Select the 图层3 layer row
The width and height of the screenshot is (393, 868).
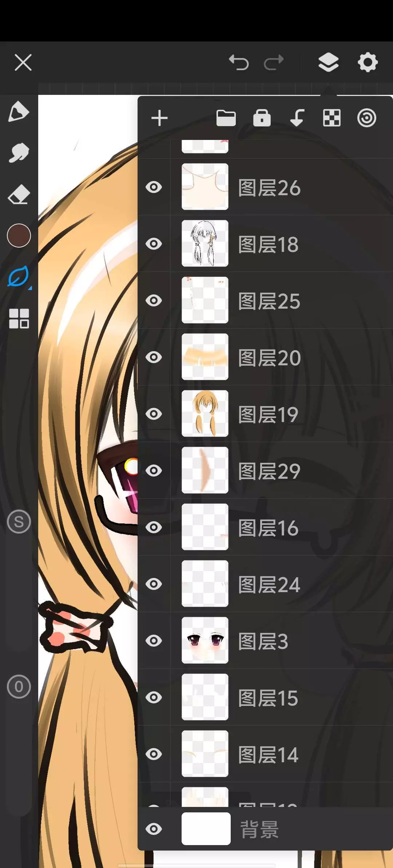pyautogui.click(x=277, y=641)
